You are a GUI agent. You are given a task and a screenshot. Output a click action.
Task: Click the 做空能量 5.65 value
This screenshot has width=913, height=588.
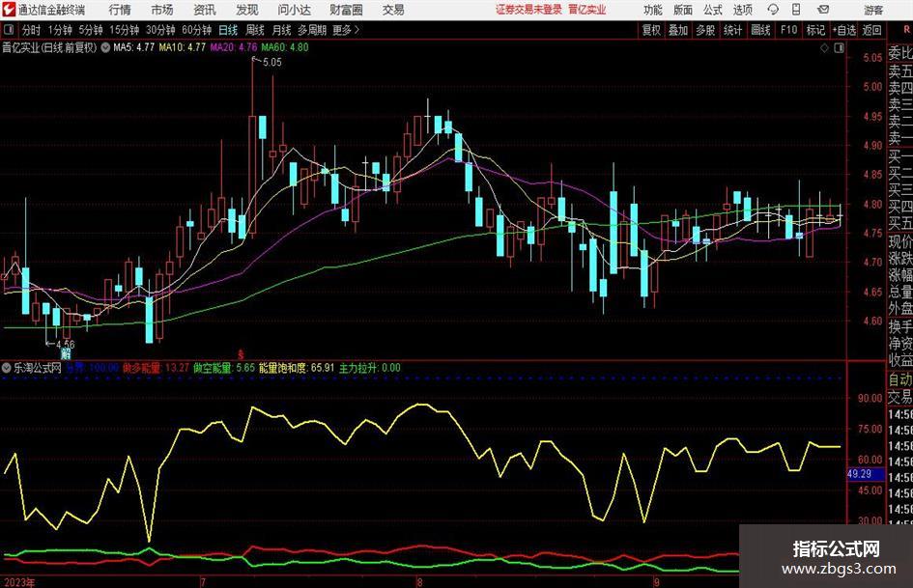(x=224, y=368)
